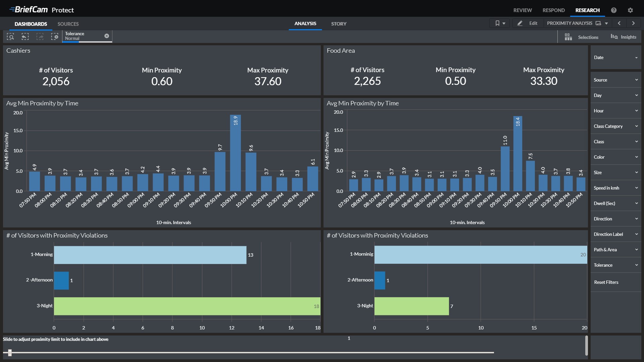Select the SOURCES tab
644x362 pixels.
pos(68,24)
